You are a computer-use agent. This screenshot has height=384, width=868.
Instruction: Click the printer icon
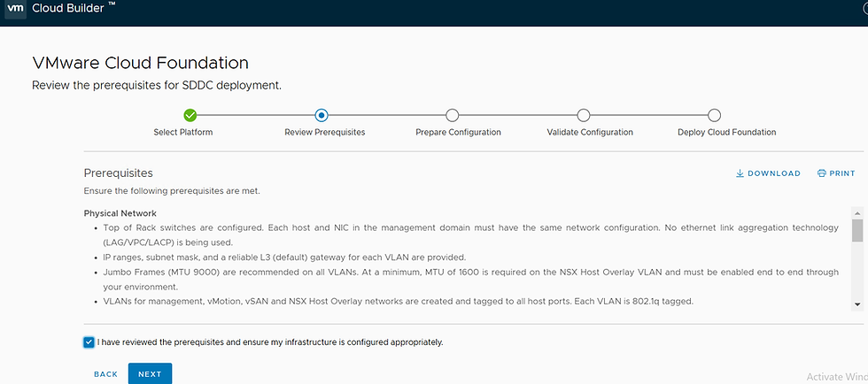(x=821, y=173)
